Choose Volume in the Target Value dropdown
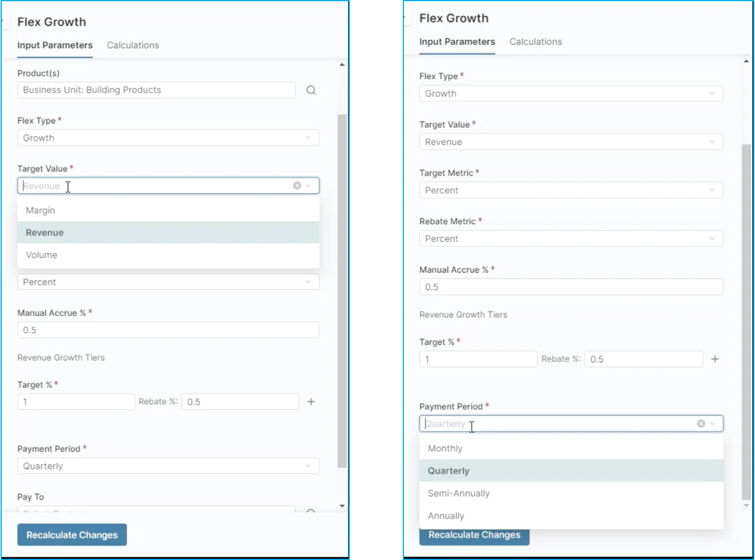Screen dimensions: 755x560 tap(41, 255)
